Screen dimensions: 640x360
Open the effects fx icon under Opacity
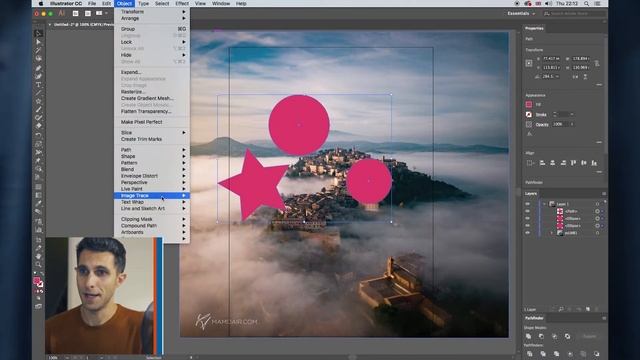coord(530,134)
